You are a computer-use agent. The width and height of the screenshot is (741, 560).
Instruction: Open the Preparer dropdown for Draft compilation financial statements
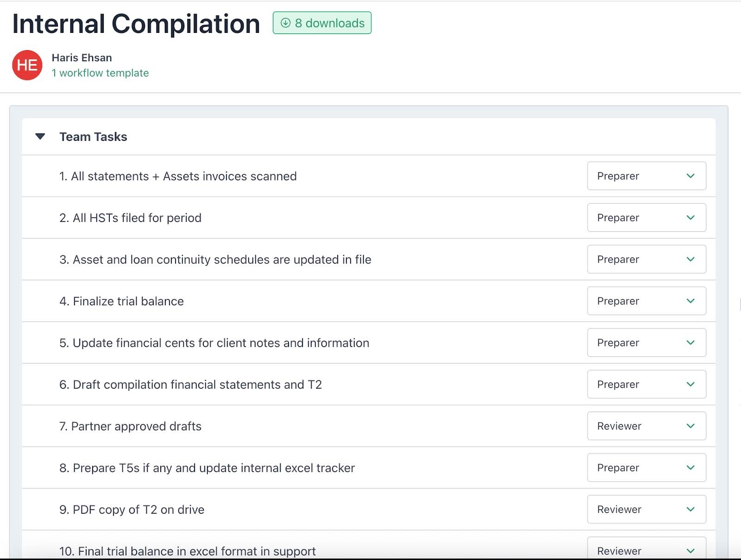pyautogui.click(x=647, y=384)
